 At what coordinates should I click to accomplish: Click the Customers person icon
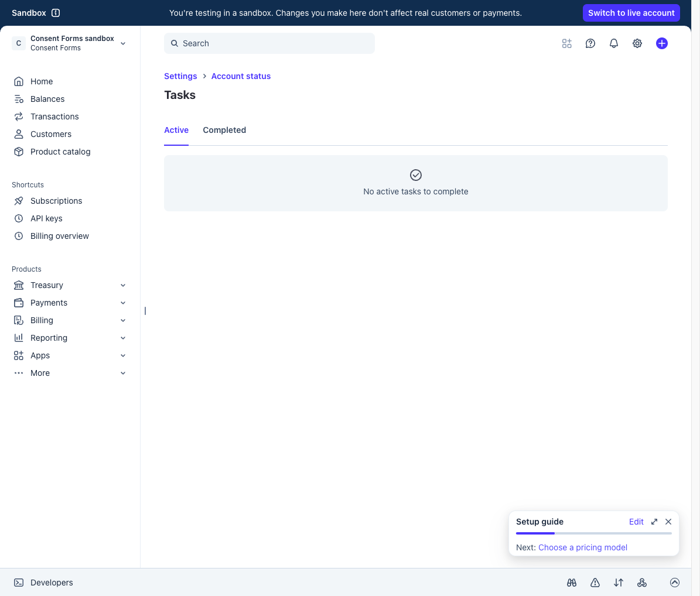(x=19, y=134)
